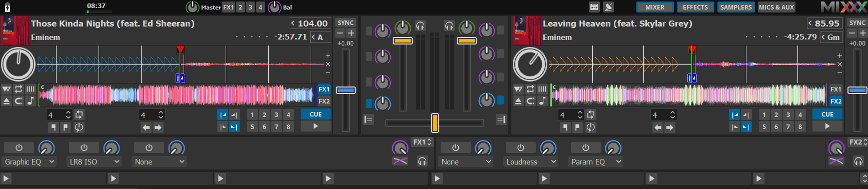Enable keylock music-note icon on left deck

31,101
